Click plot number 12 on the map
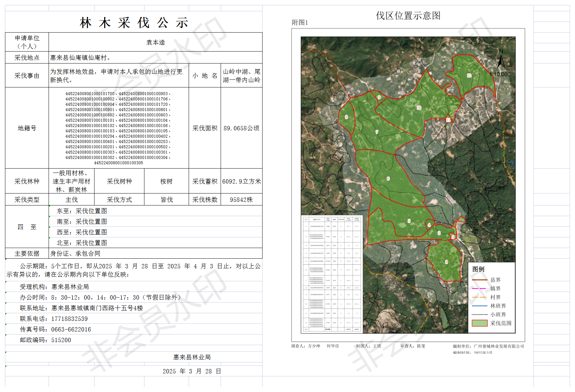 469,75
